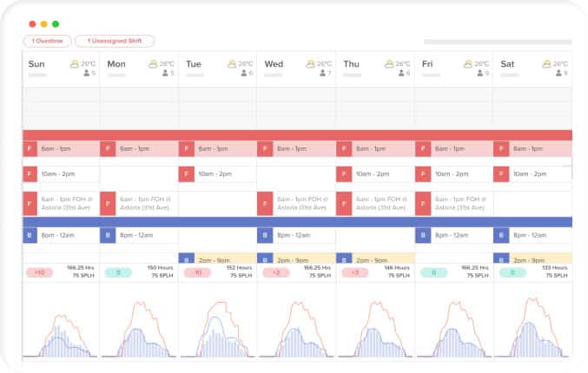The height and width of the screenshot is (373, 588).
Task: Open Friday's 6am - 1pm FOH Astoria shift
Action: (453, 204)
